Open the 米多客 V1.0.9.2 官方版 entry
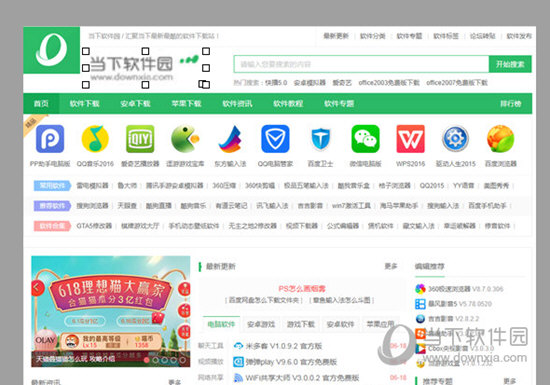Image resolution: width=550 pixels, height=385 pixels. (x=283, y=346)
